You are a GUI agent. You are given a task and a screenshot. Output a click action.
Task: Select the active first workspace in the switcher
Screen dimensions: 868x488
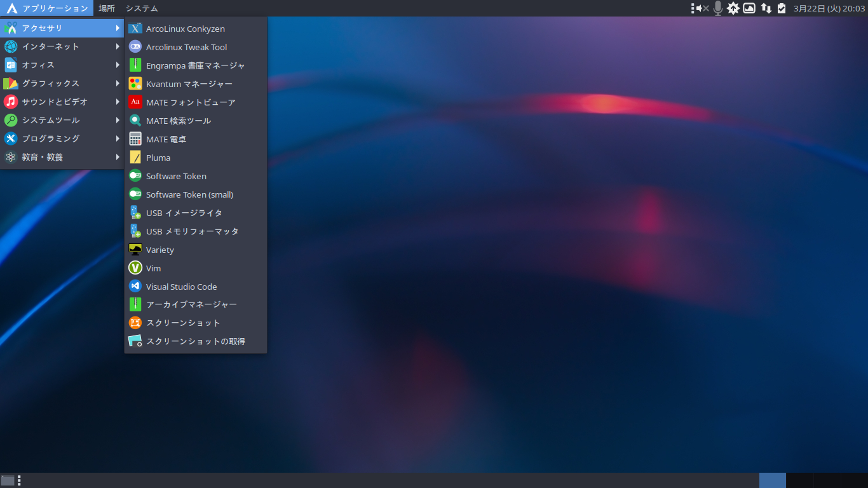coord(773,480)
